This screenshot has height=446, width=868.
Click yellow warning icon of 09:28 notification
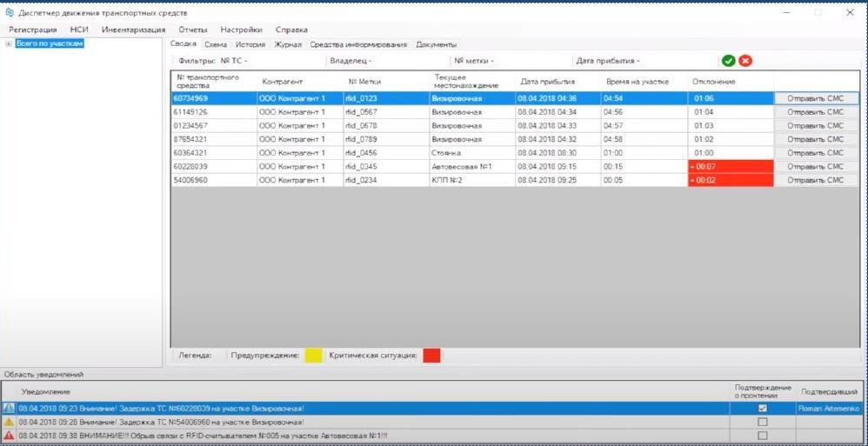(x=9, y=423)
